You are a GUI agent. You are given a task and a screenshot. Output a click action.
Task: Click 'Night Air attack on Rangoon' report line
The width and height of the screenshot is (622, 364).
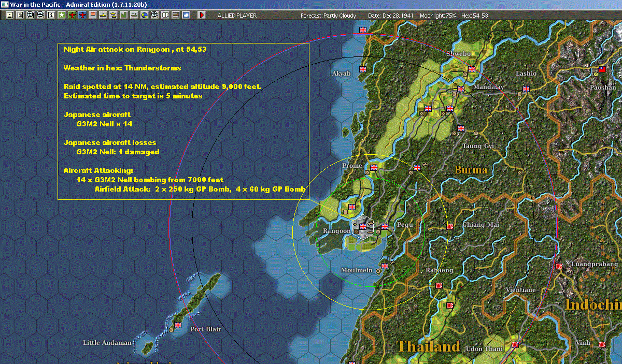tap(136, 49)
